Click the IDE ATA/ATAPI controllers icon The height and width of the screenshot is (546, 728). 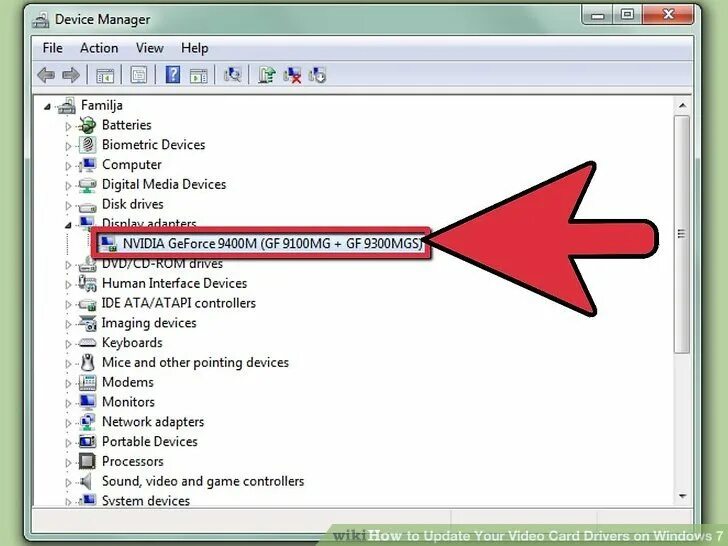pyautogui.click(x=87, y=304)
